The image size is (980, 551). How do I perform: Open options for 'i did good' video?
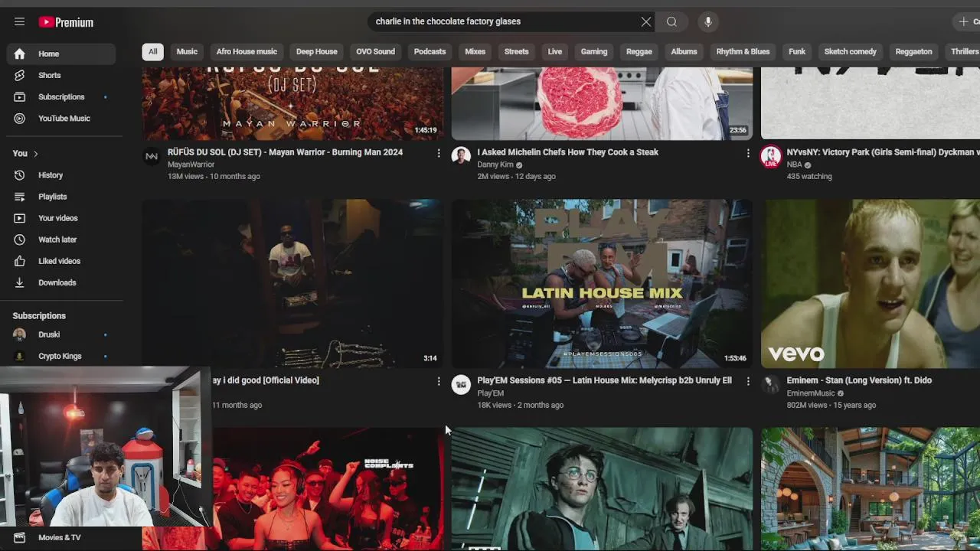[438, 381]
